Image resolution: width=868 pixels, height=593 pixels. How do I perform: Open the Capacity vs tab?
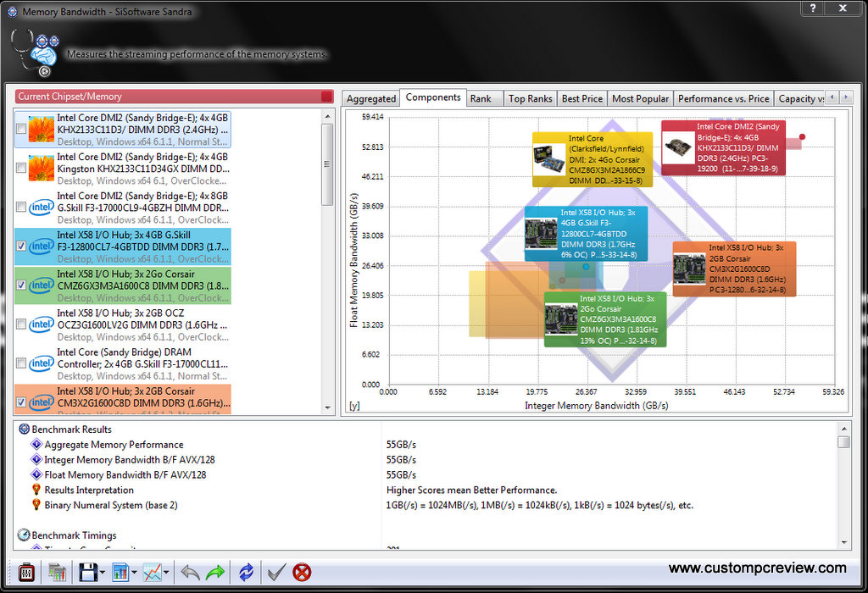pyautogui.click(x=800, y=98)
